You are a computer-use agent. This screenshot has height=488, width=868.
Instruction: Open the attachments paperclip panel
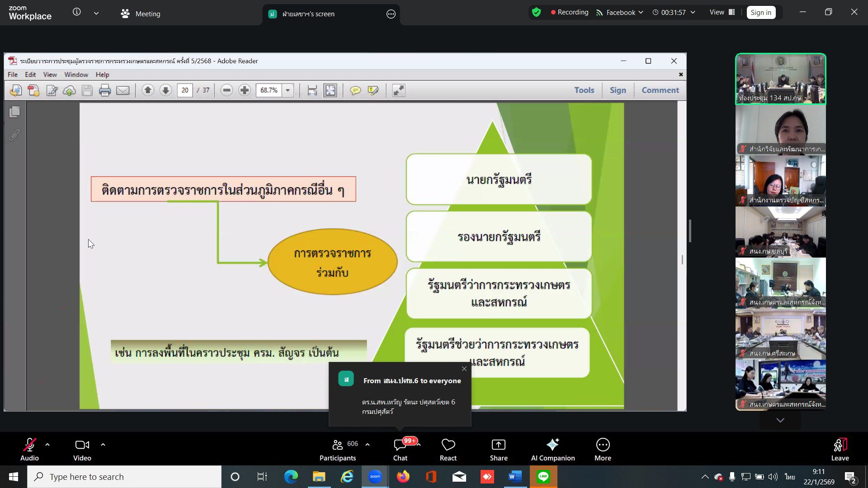point(14,135)
